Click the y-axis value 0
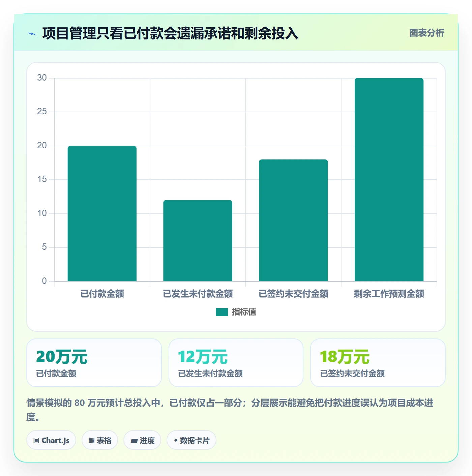Image resolution: width=472 pixels, height=476 pixels. [x=44, y=281]
